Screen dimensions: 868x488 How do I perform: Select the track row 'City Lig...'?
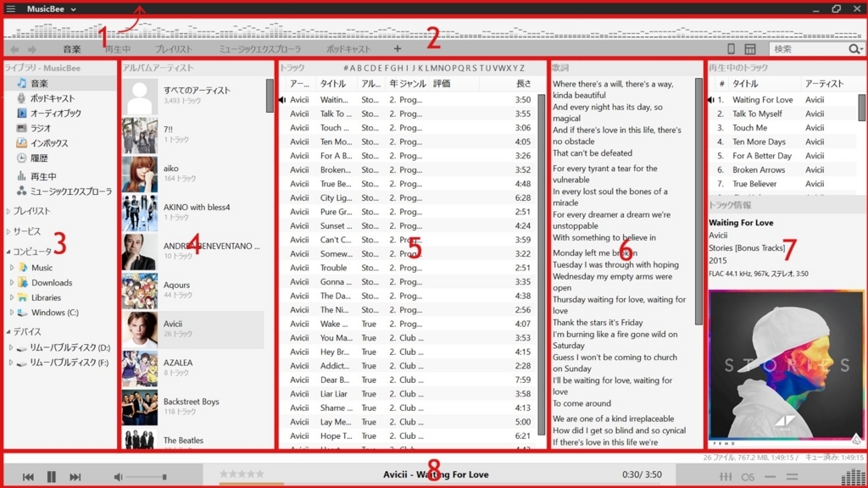coord(409,197)
